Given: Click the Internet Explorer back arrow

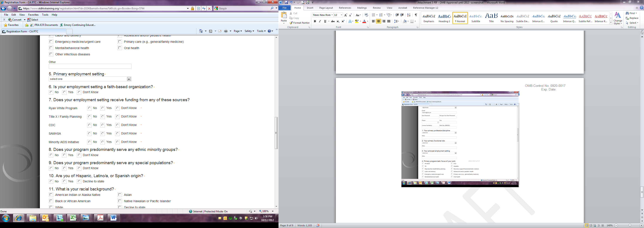Looking at the screenshot, I should [3, 8].
